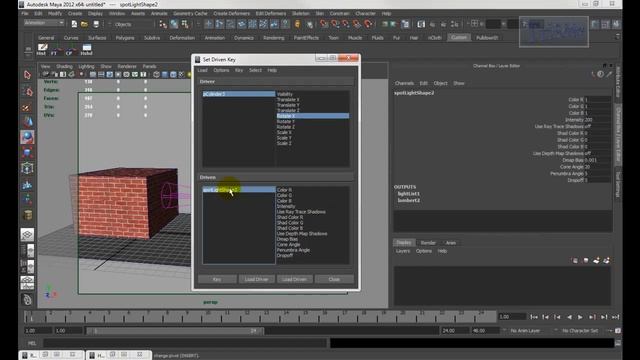Open Load menu in Set Driven Key
Image resolution: width=640 pixels, height=360 pixels.
pos(202,70)
